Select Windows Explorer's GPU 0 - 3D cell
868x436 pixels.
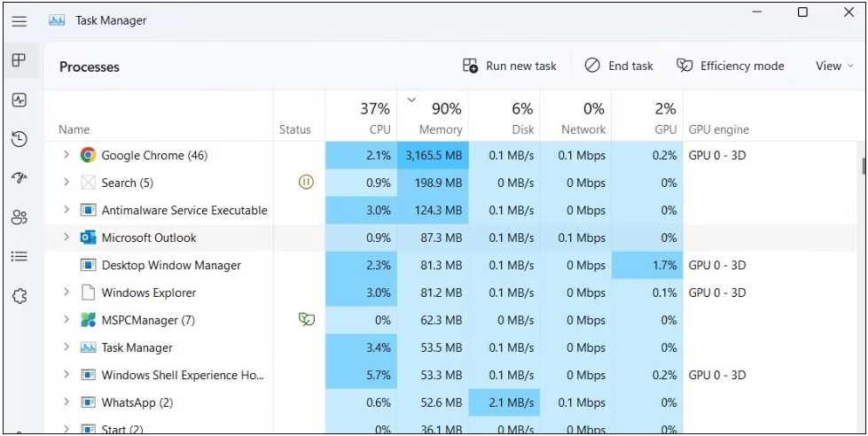(717, 292)
